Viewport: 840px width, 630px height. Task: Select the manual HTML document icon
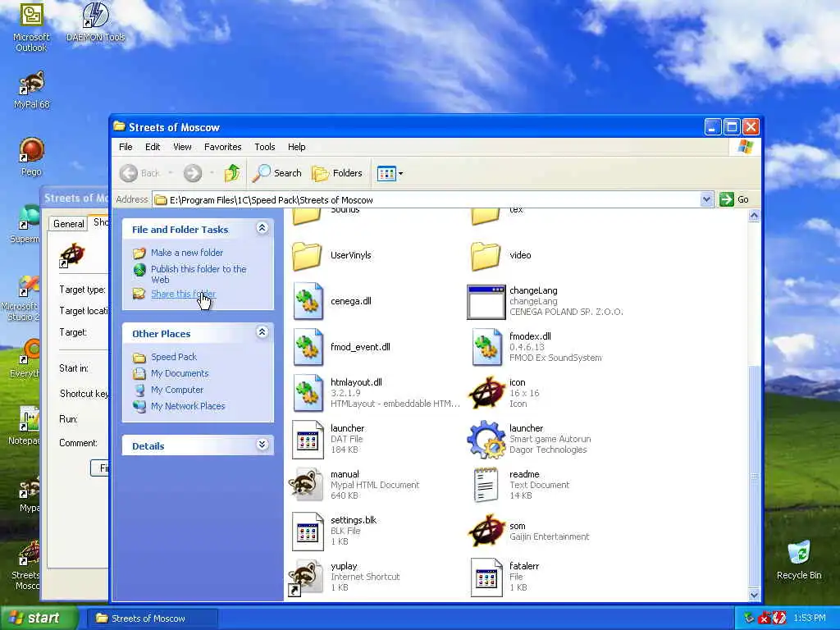click(307, 485)
